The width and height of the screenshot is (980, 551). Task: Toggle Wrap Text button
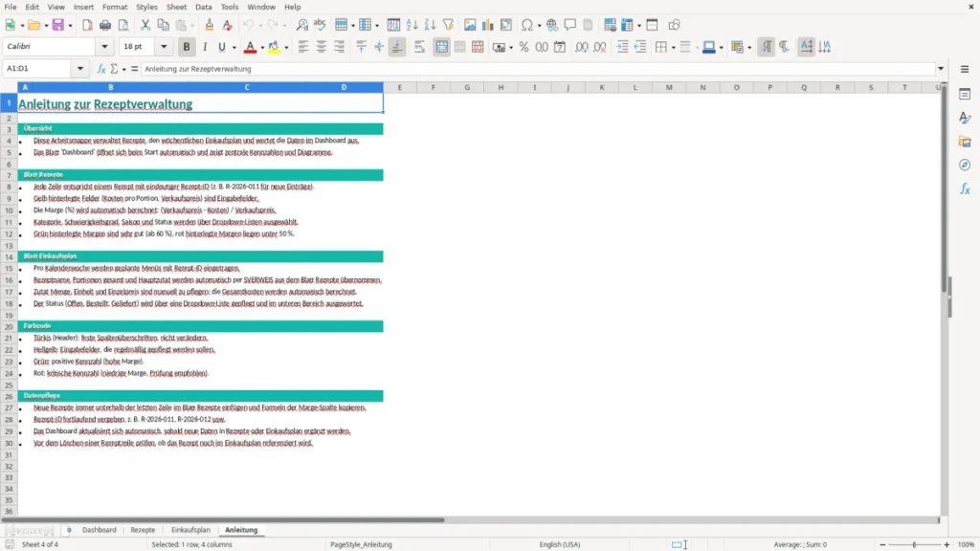pyautogui.click(x=419, y=47)
